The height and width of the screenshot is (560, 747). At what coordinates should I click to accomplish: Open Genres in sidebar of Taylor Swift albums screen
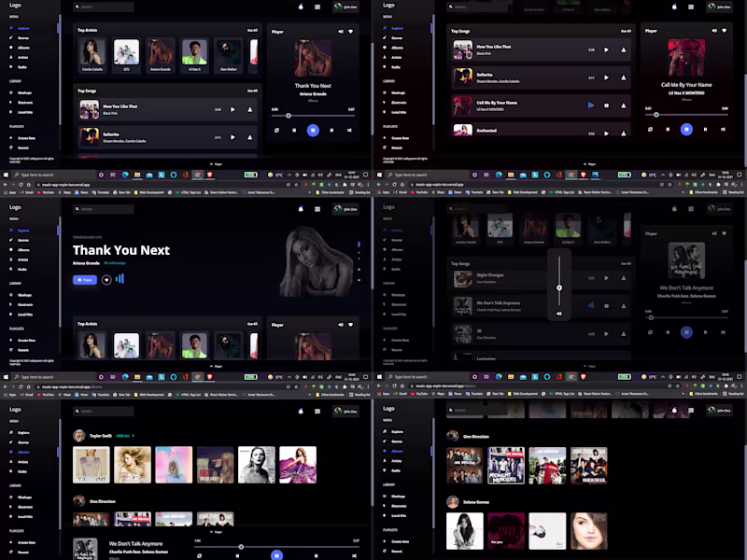coord(23,442)
